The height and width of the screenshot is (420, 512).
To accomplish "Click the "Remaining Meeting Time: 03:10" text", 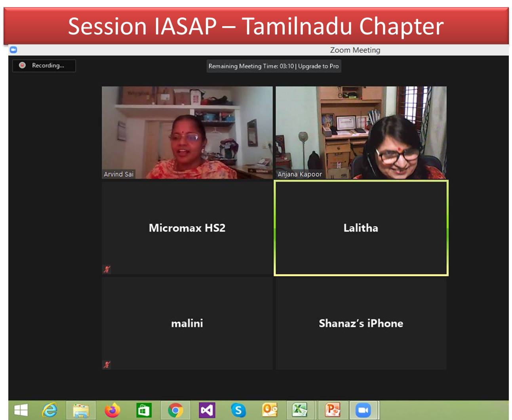I will tap(251, 66).
